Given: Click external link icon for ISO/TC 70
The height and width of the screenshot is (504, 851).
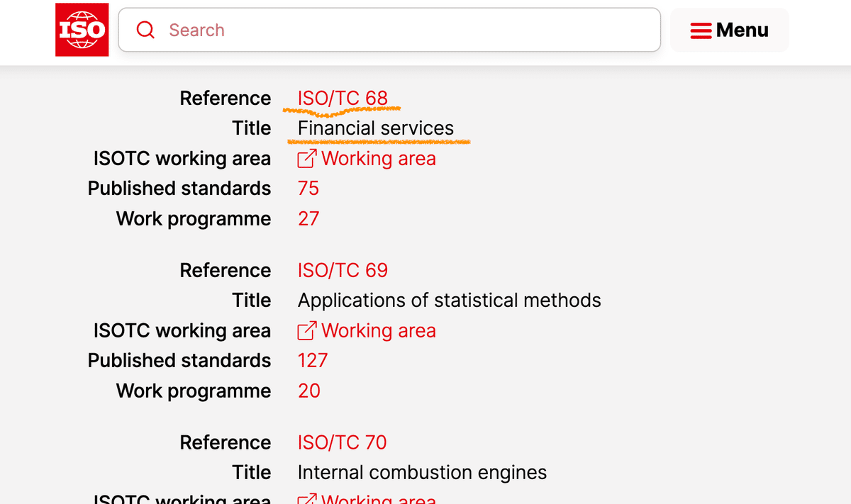Looking at the screenshot, I should point(306,498).
